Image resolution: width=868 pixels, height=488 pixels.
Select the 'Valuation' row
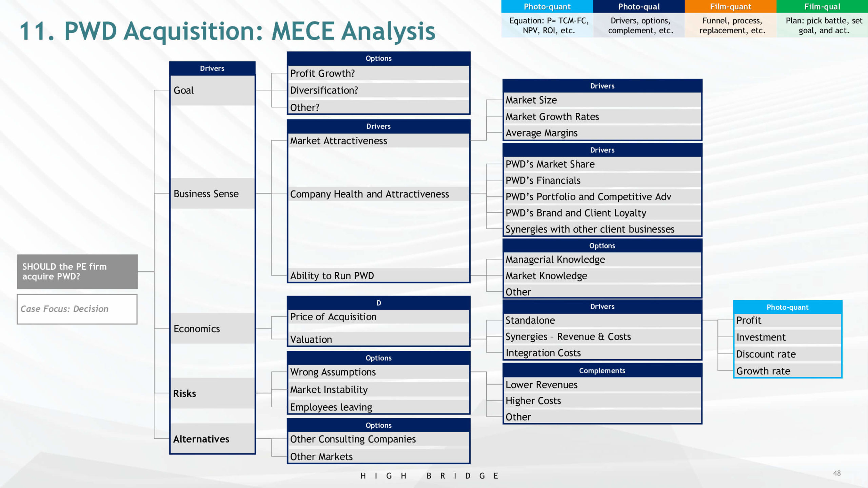pos(378,339)
